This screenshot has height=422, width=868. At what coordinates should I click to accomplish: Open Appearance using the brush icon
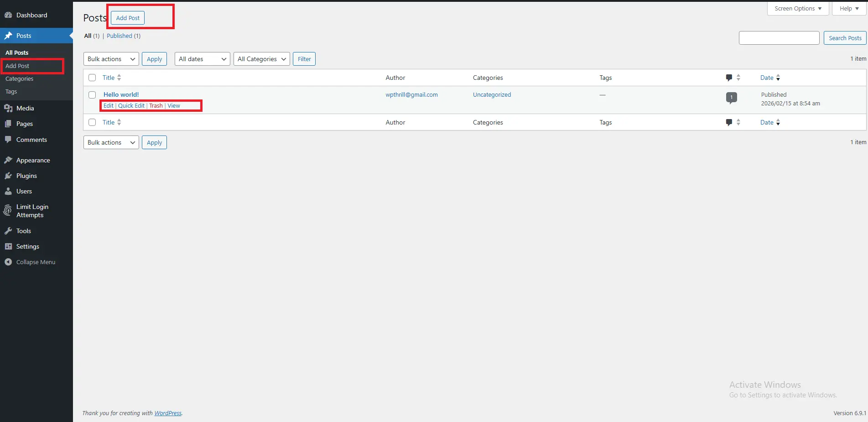(8, 160)
